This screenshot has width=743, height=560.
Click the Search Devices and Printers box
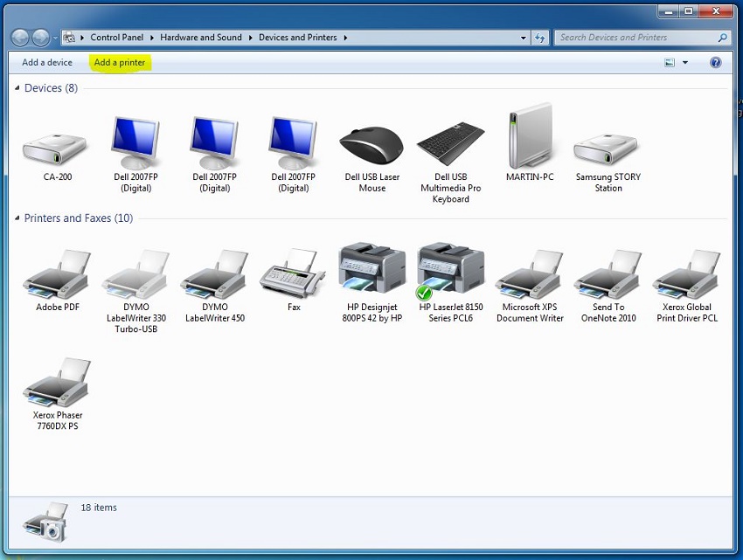pyautogui.click(x=636, y=38)
